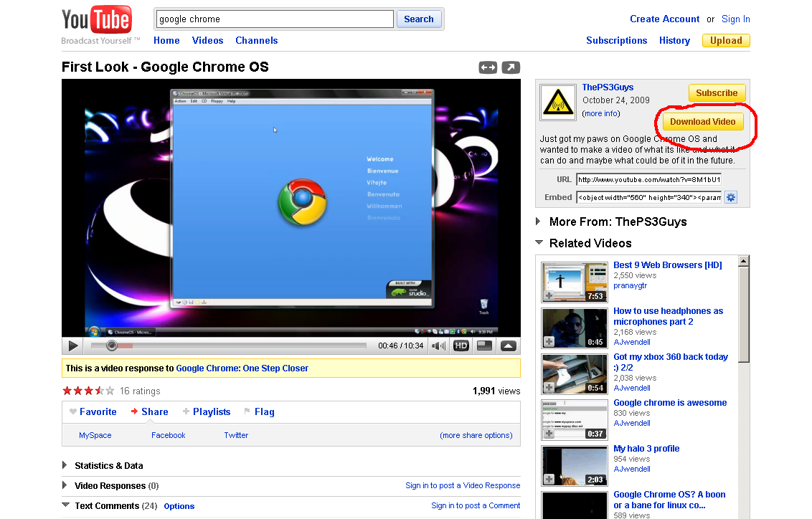Collapse the Related Videos section

coord(539,242)
